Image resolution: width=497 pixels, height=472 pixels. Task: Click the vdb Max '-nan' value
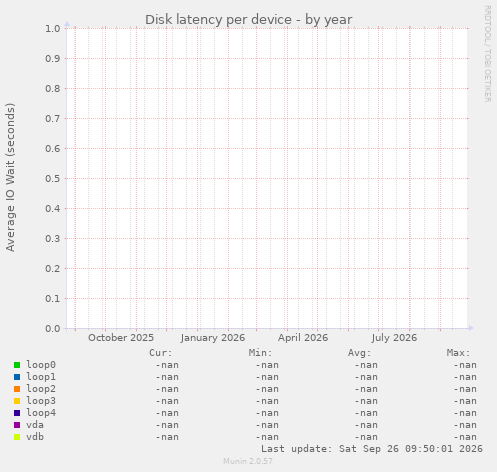tap(465, 437)
